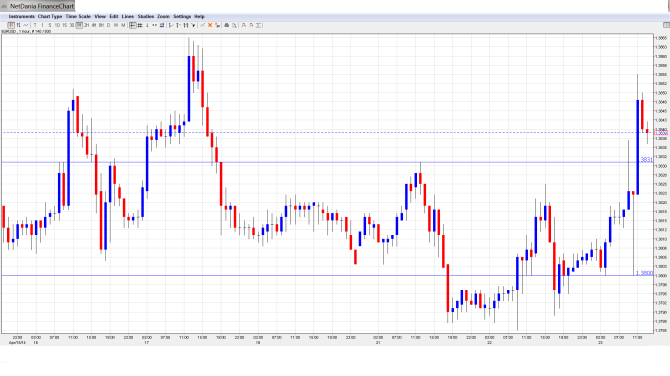Click the horizontal line labeled 1.3800

[327, 275]
